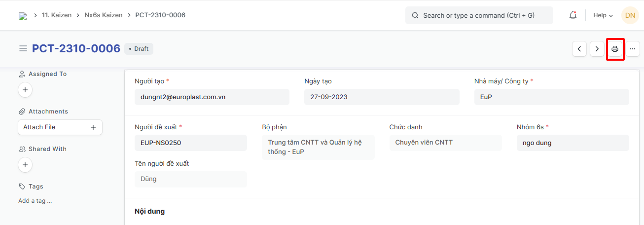The height and width of the screenshot is (225, 644).
Task: Click Add a tag field
Action: 35,201
